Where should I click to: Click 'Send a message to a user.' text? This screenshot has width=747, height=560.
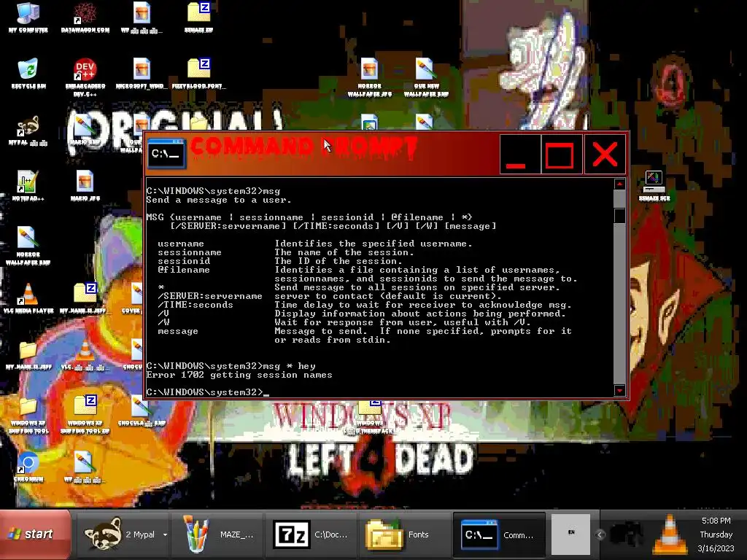click(x=219, y=200)
